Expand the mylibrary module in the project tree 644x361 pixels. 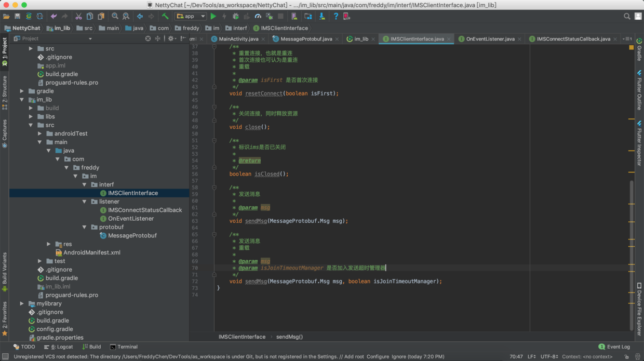pyautogui.click(x=21, y=303)
